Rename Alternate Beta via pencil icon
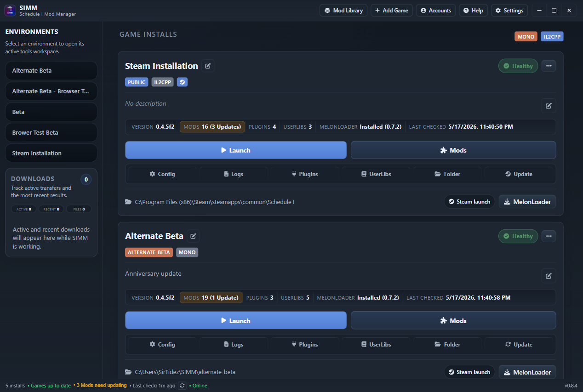Image resolution: width=583 pixels, height=392 pixels. pyautogui.click(x=193, y=236)
